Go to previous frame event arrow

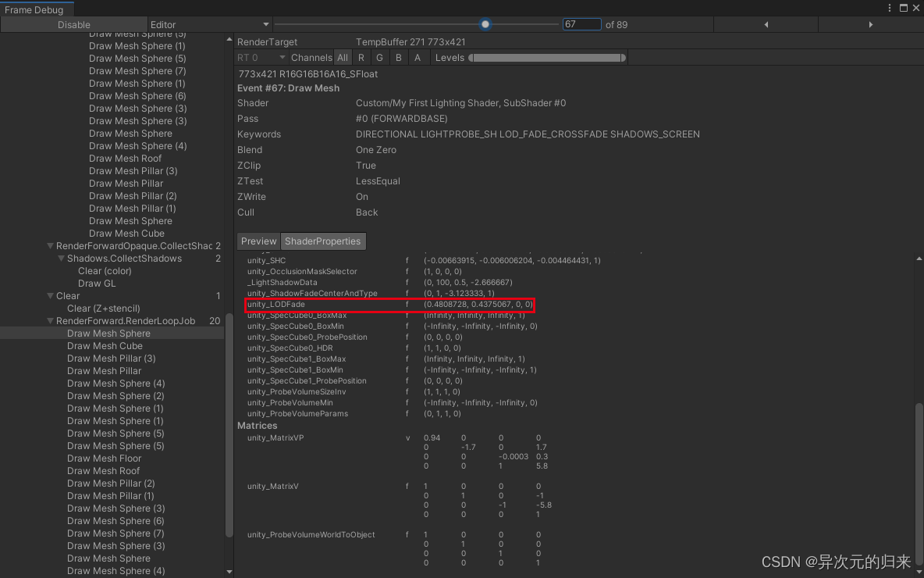766,24
